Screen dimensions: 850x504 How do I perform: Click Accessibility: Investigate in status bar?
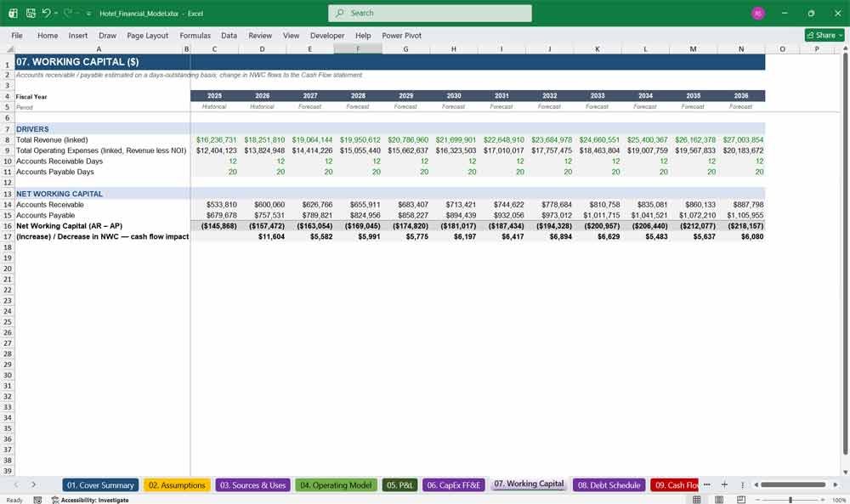tap(90, 500)
